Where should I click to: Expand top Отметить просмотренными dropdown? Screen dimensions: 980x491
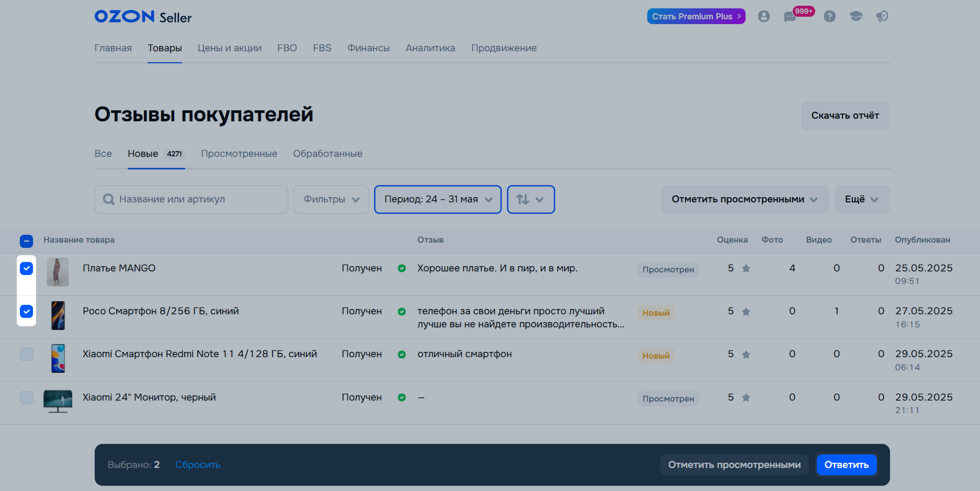point(745,199)
